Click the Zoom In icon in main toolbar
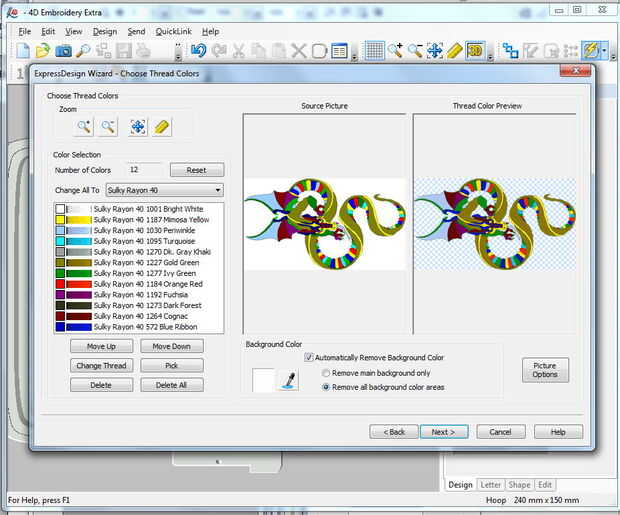 pyautogui.click(x=395, y=51)
